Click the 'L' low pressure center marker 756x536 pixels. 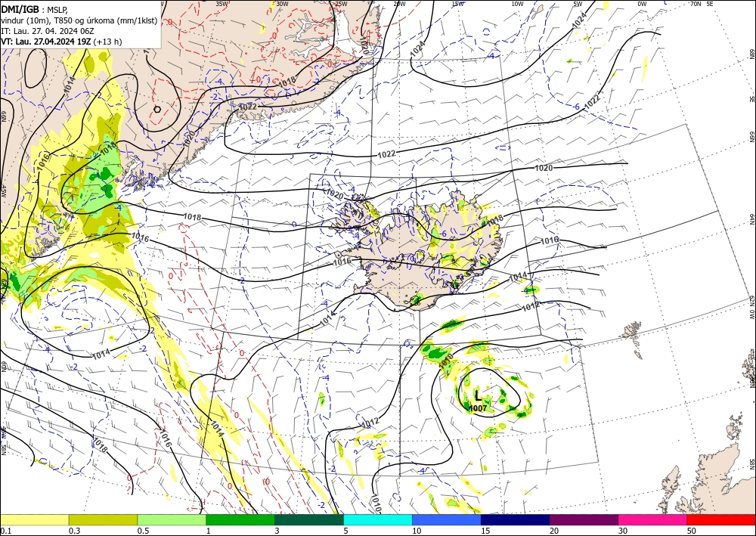coord(478,396)
